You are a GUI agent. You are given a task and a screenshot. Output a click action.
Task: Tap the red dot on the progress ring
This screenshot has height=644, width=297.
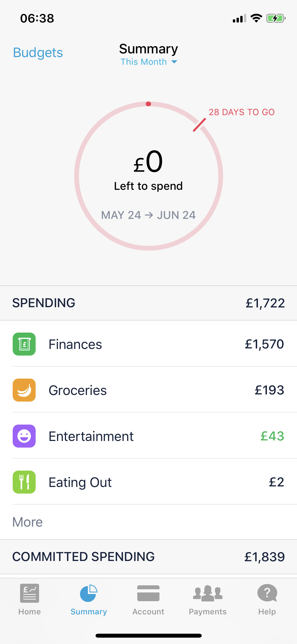click(x=148, y=104)
